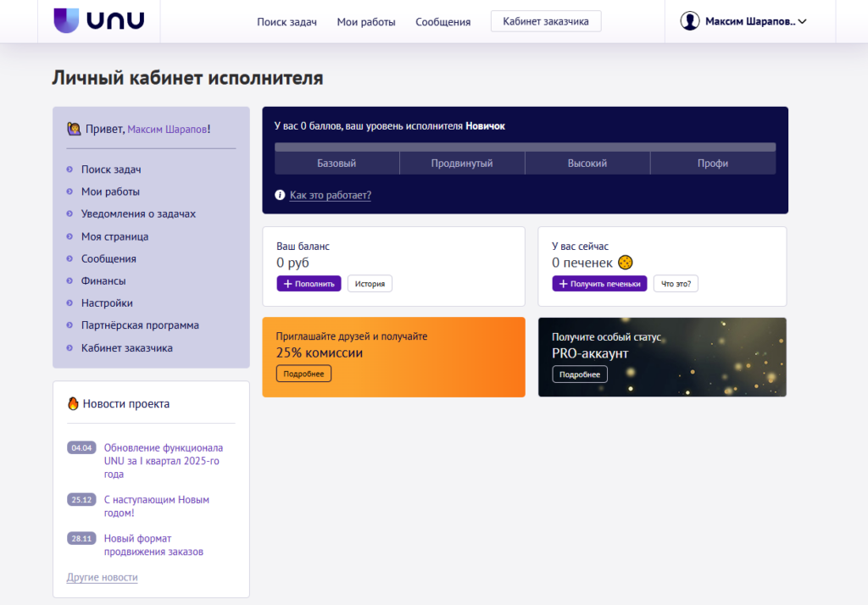This screenshot has width=868, height=605.
Task: Click the orange 25% комиссии referral banner
Action: pyautogui.click(x=393, y=357)
